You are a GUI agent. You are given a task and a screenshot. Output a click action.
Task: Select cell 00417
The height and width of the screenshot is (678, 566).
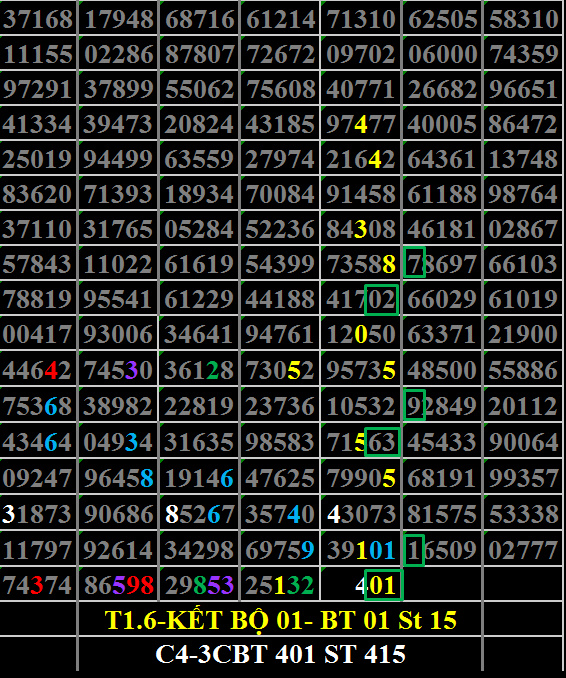tap(38, 334)
